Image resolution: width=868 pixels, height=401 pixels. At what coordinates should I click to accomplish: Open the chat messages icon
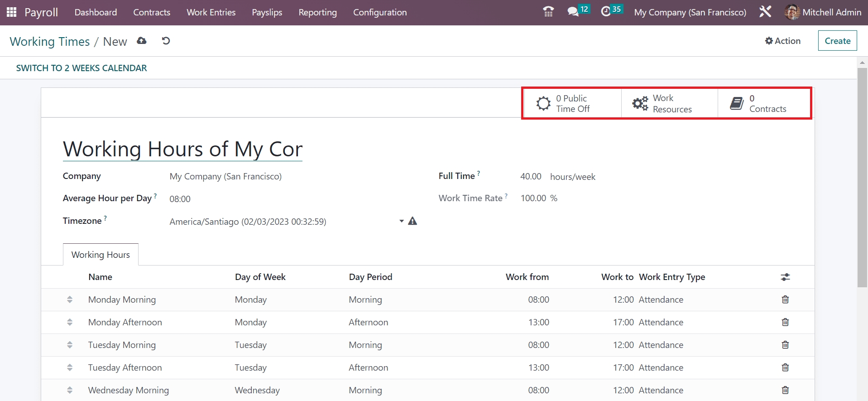pyautogui.click(x=573, y=12)
